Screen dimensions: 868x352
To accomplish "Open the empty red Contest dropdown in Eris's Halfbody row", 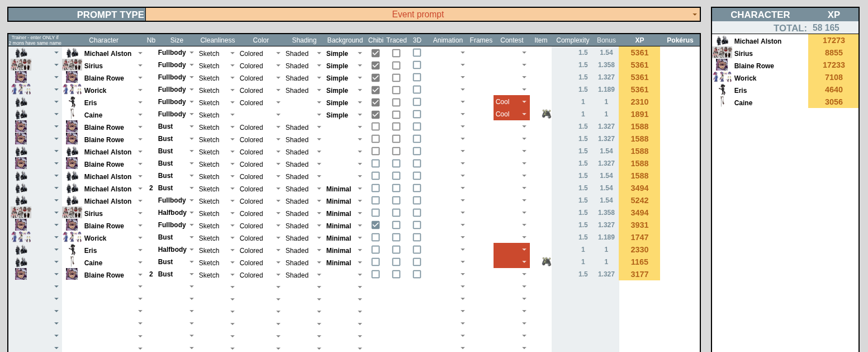I will click(x=524, y=250).
